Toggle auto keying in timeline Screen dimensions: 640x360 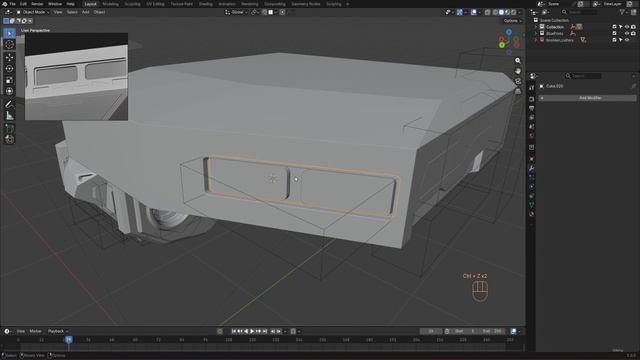pyautogui.click(x=220, y=331)
